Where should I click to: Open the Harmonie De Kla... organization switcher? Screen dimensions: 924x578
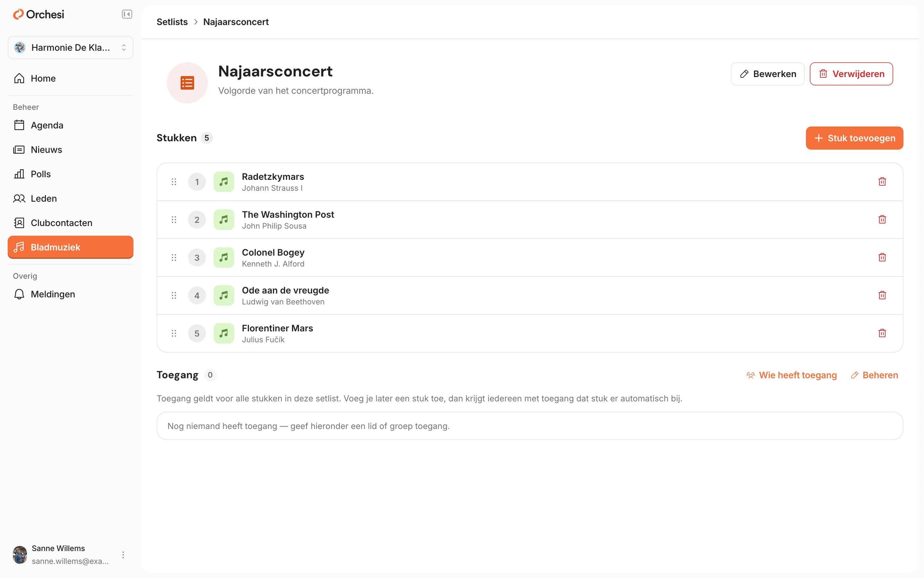click(71, 48)
